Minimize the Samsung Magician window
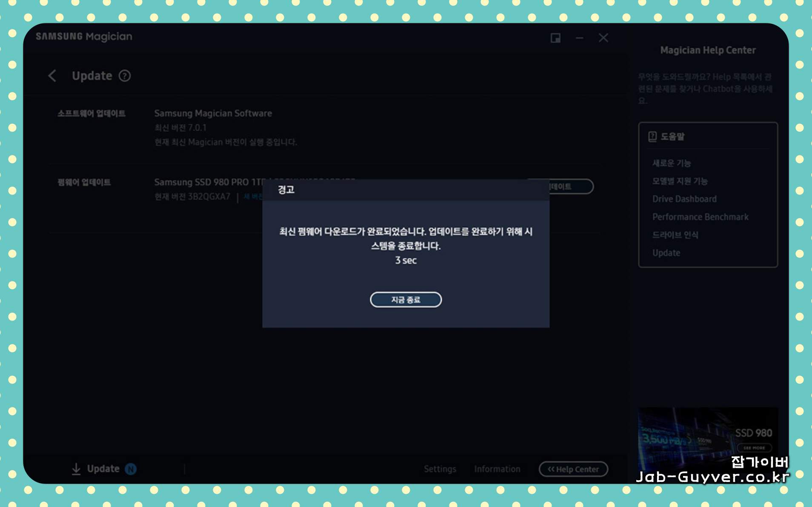This screenshot has height=507, width=812. point(580,38)
